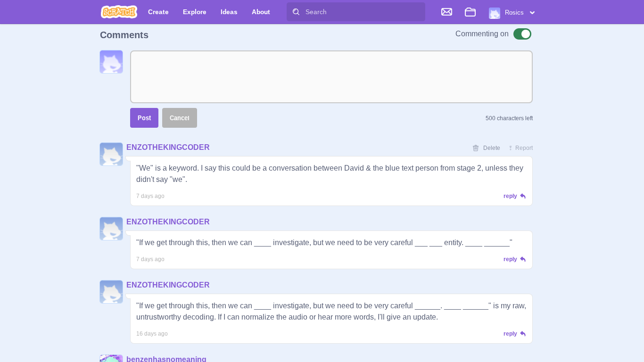Viewport: 644px width, 362px height.
Task: Open the messages envelope icon
Action: [x=446, y=12]
